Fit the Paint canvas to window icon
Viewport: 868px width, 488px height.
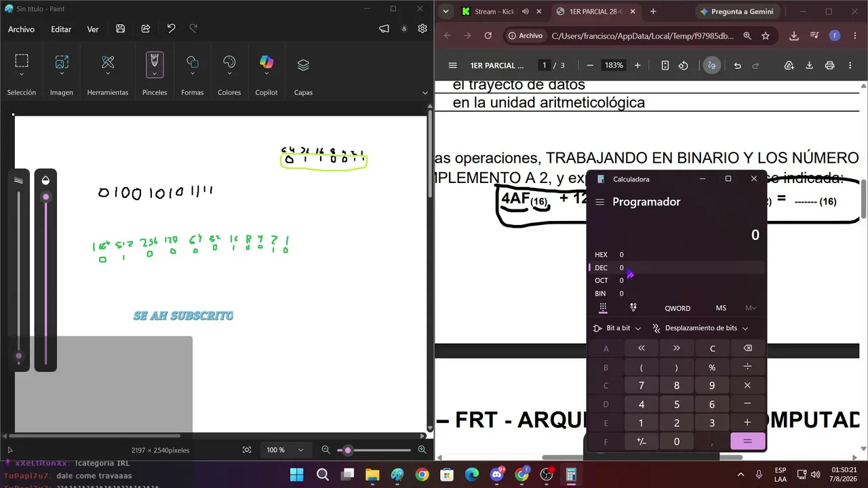point(247,450)
